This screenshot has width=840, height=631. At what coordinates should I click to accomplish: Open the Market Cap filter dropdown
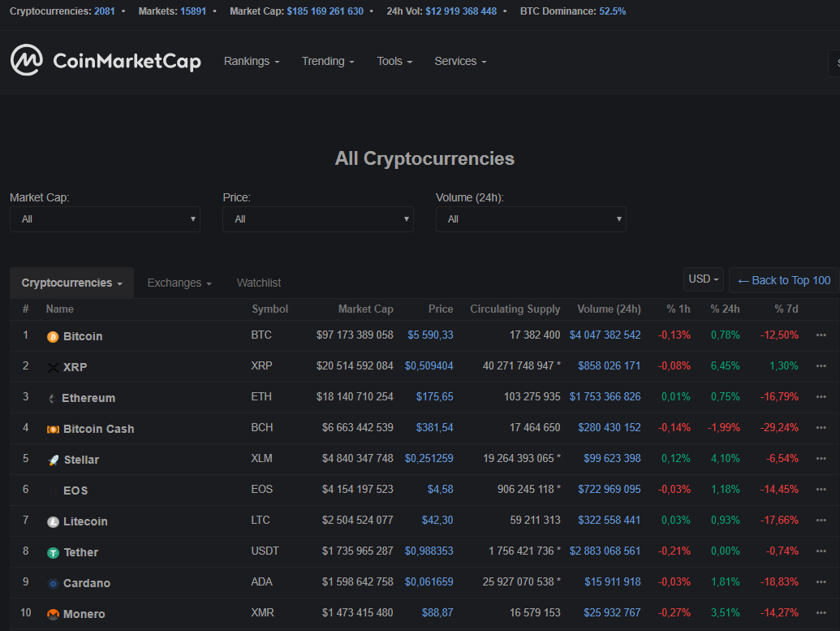(105, 219)
